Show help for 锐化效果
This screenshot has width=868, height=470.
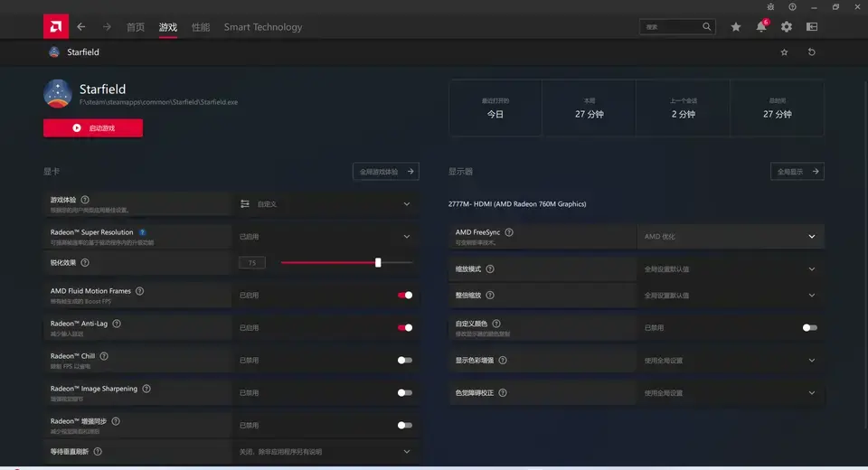85,262
